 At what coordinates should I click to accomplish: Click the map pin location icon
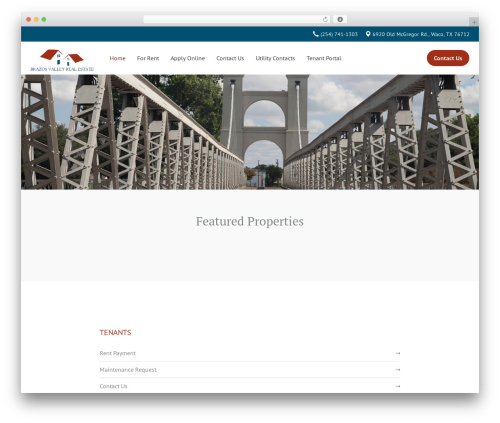point(368,34)
